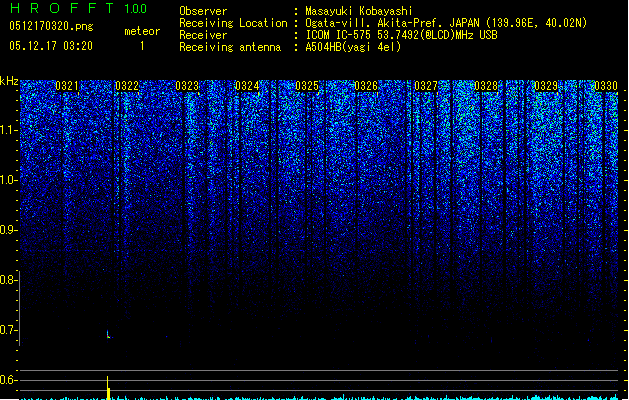Viewport: 629px width, 400px height.
Task: Click the 0.8 frequency axis label
Action: coord(8,280)
